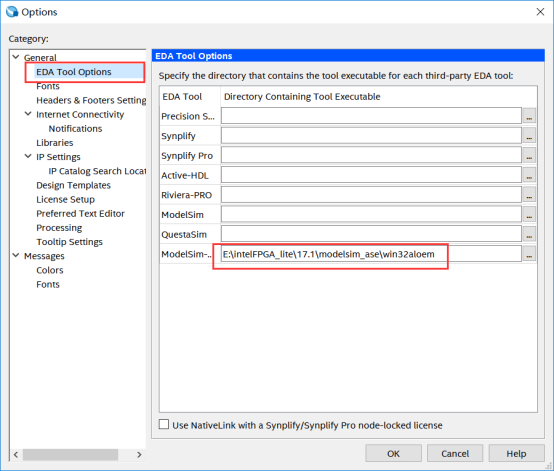Select General category label
The image size is (554, 471).
(x=40, y=58)
